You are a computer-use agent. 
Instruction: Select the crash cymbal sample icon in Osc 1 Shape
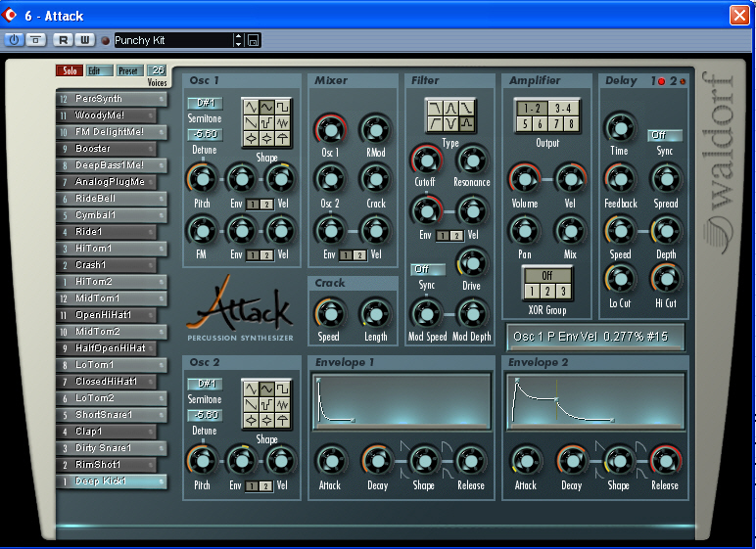pos(283,139)
